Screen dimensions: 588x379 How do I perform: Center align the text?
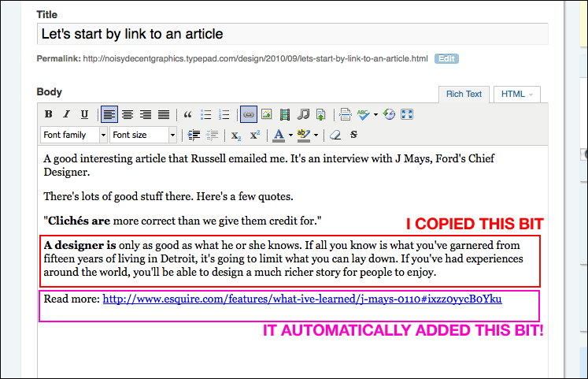tap(128, 114)
